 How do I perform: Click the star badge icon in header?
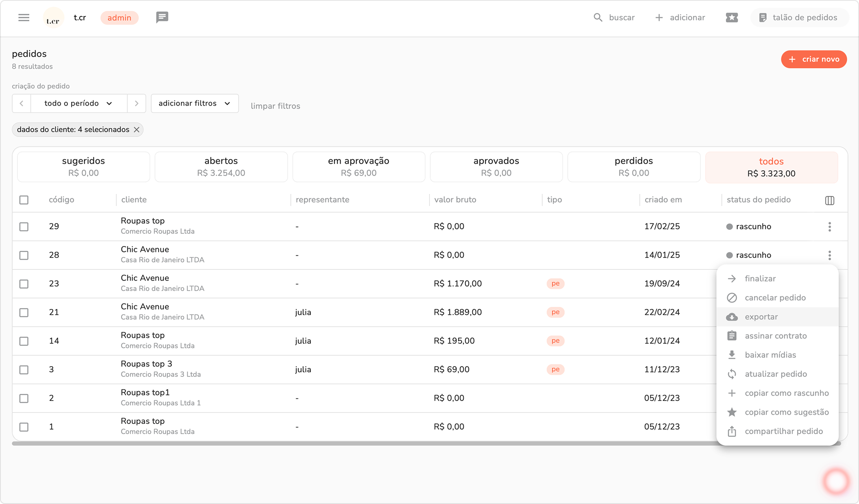pos(731,17)
